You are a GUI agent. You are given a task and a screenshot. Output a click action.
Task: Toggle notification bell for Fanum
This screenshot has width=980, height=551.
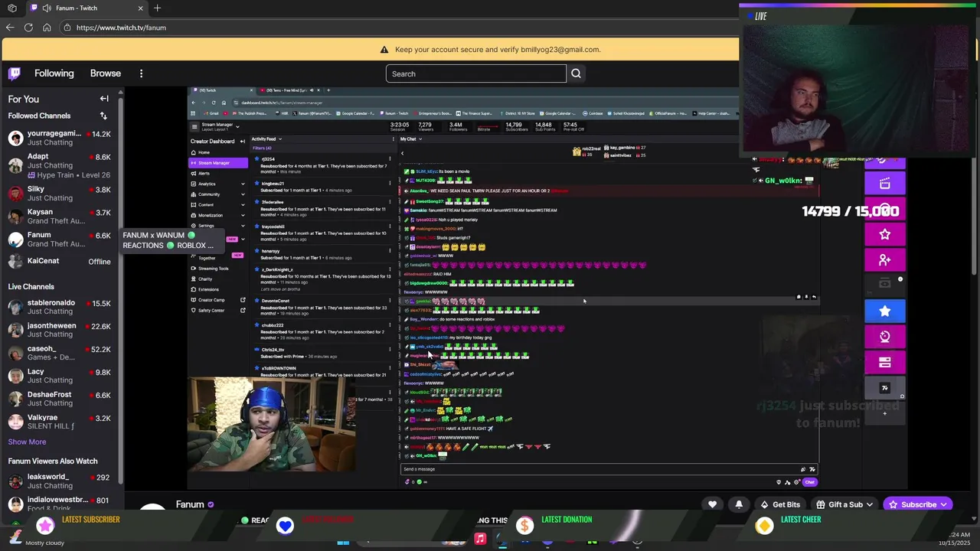pos(739,504)
